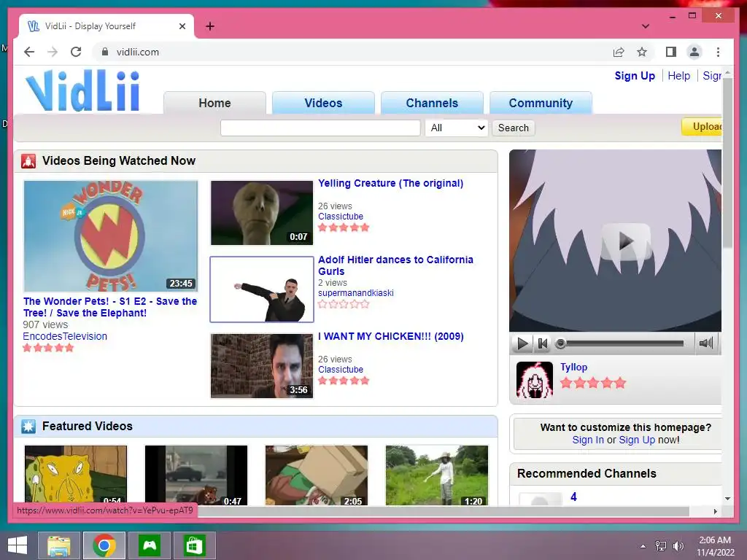Open the Help link

click(x=679, y=76)
